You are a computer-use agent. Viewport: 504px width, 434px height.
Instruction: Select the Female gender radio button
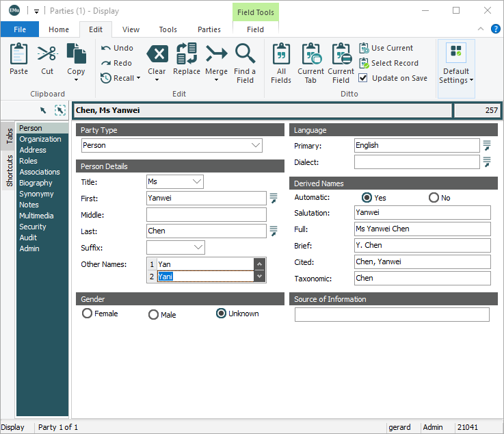(x=87, y=314)
